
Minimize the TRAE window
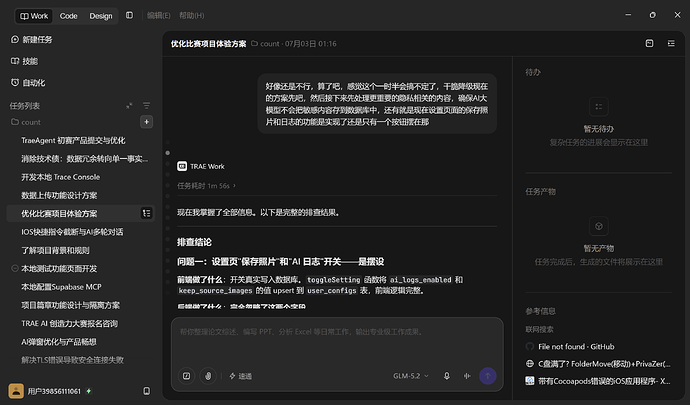click(x=628, y=15)
